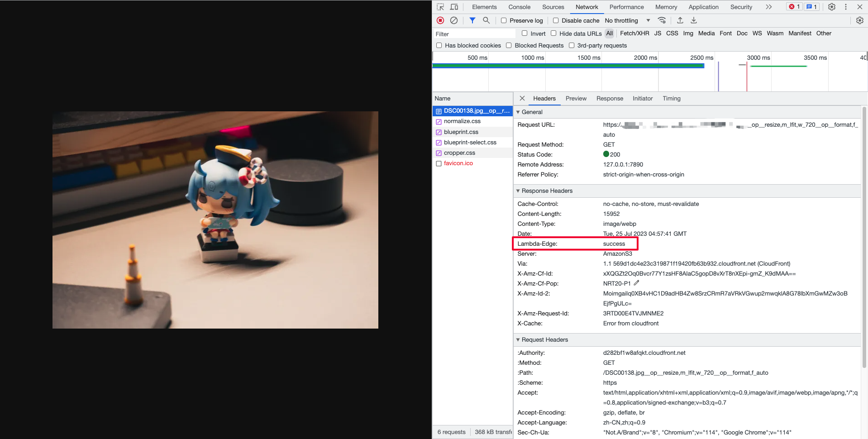
Task: Filter requests by Manifest
Action: (800, 33)
